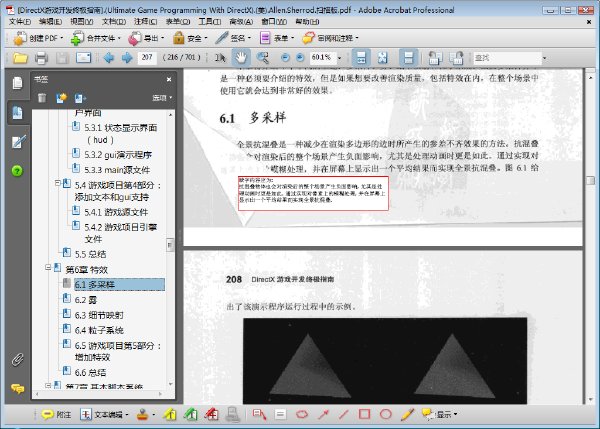Collapse the 5.4 游戏项目第4部分 node

(x=57, y=183)
